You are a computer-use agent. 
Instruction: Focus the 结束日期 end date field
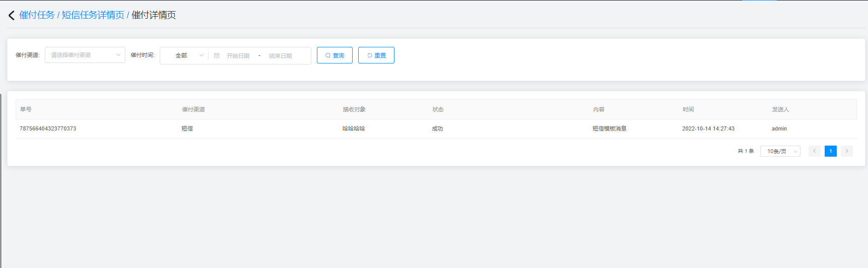[x=281, y=56]
